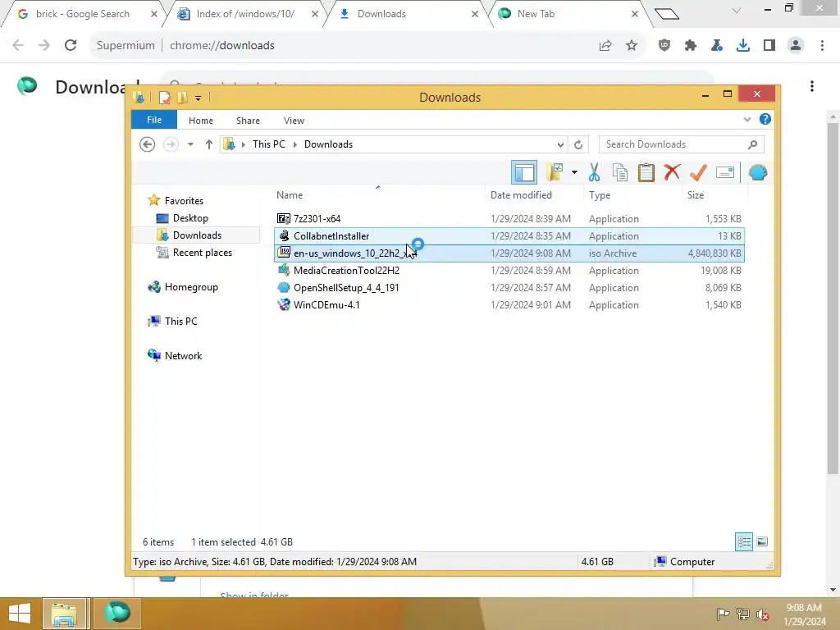The width and height of the screenshot is (840, 630).
Task: Refresh the Downloads folder view
Action: [578, 144]
